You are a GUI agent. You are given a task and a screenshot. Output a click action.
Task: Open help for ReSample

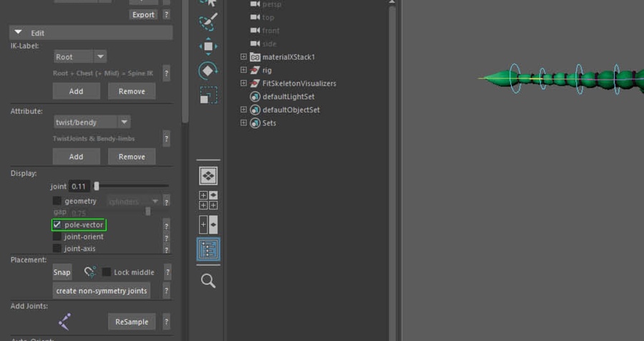tap(166, 322)
